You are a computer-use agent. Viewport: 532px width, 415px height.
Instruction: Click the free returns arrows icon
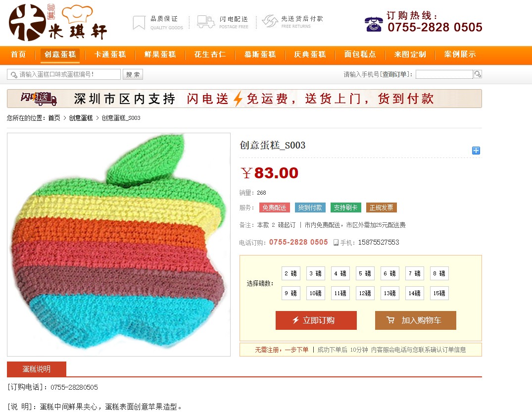click(x=270, y=21)
